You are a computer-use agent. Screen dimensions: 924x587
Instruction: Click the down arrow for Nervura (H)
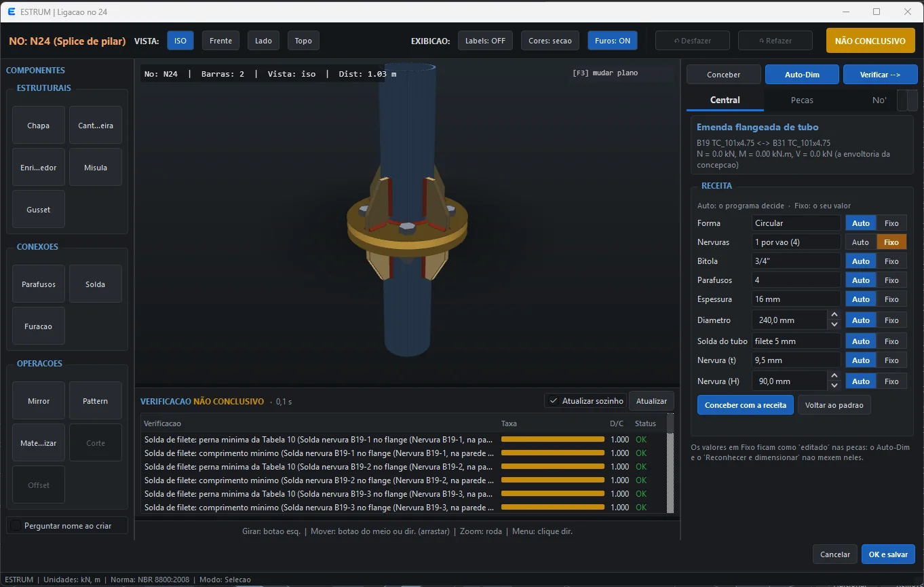[x=834, y=385]
